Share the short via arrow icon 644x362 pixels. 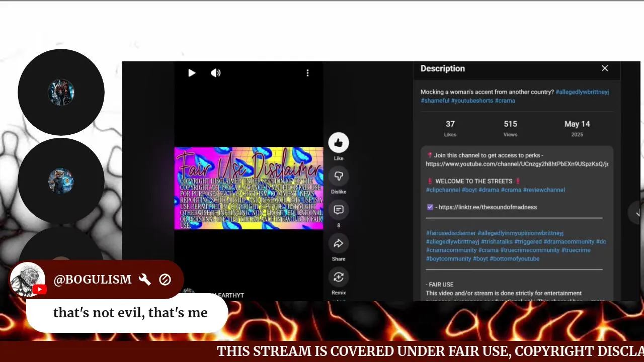pos(339,243)
